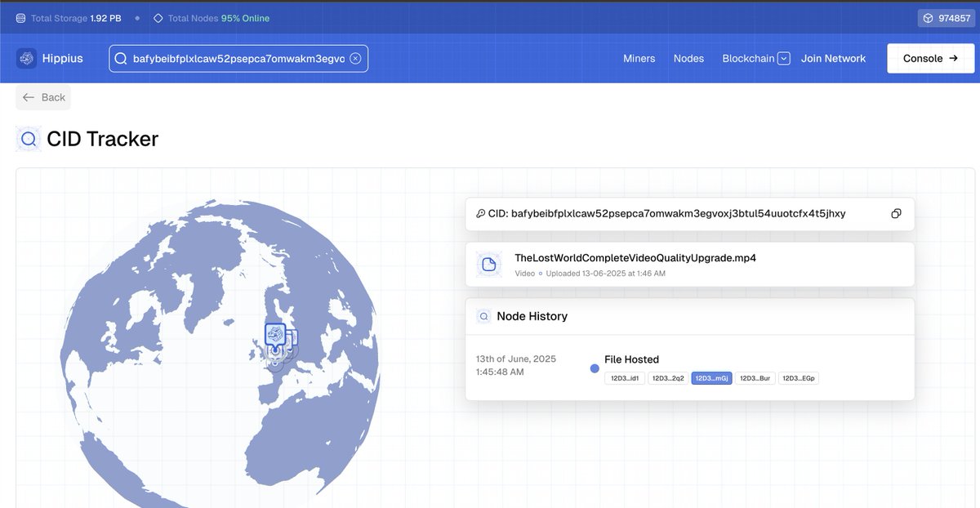Viewport: 980px width, 508px height.
Task: Open the Join Network link
Action: pos(833,59)
